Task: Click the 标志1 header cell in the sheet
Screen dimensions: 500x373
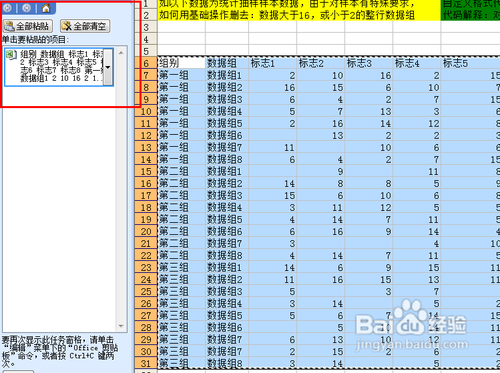Action: coord(273,63)
